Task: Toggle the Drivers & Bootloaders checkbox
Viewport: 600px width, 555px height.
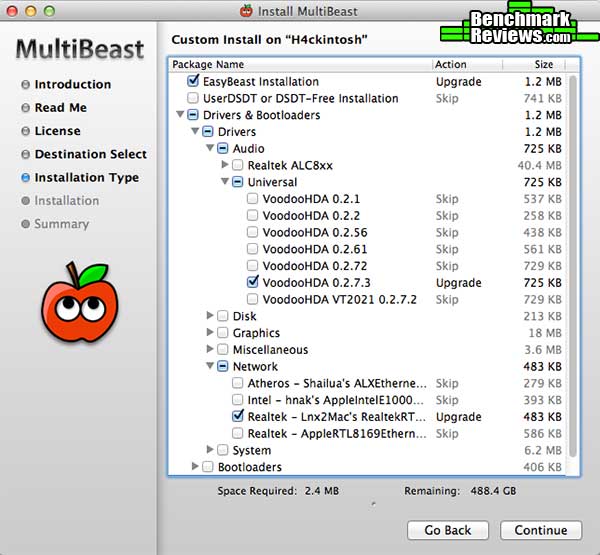Action: tap(193, 114)
